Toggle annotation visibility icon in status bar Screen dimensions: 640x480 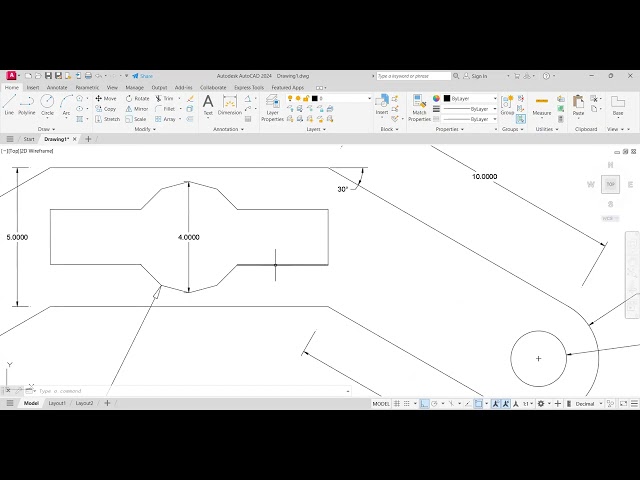tap(496, 404)
